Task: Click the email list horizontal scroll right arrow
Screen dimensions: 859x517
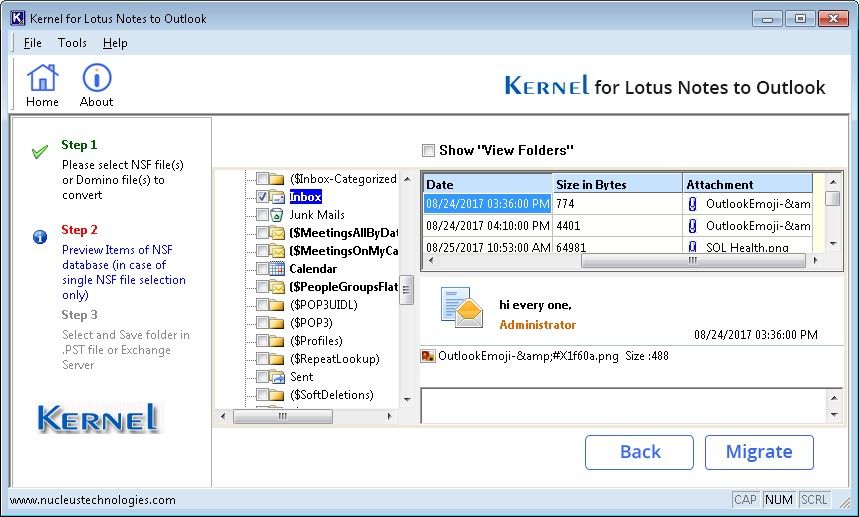Action: [816, 261]
